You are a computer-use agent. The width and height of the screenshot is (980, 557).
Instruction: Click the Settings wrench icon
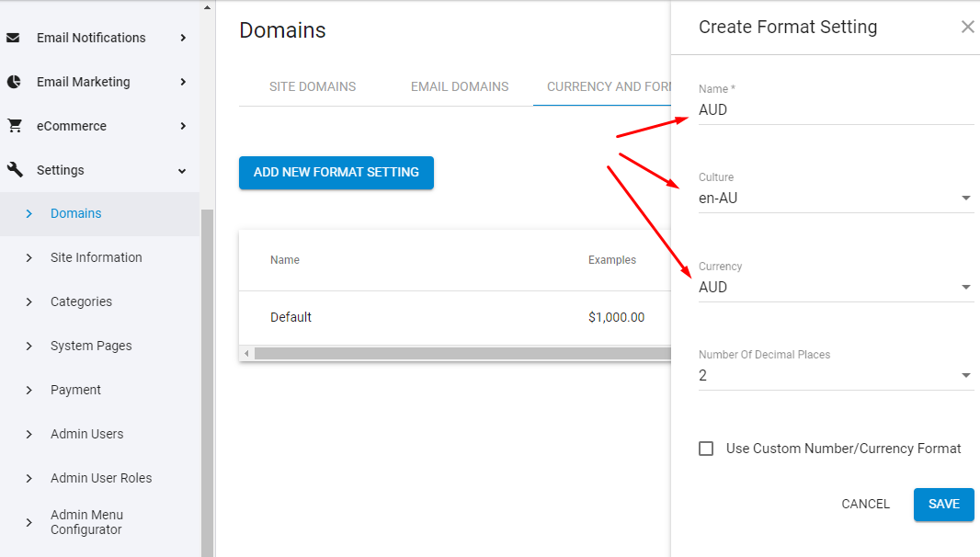click(x=14, y=170)
